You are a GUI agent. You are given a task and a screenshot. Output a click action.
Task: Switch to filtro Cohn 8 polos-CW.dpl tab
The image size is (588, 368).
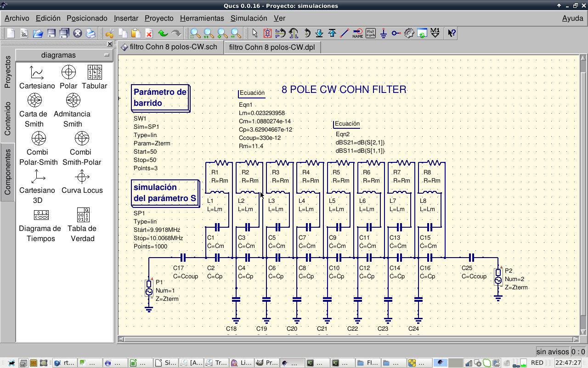click(272, 47)
